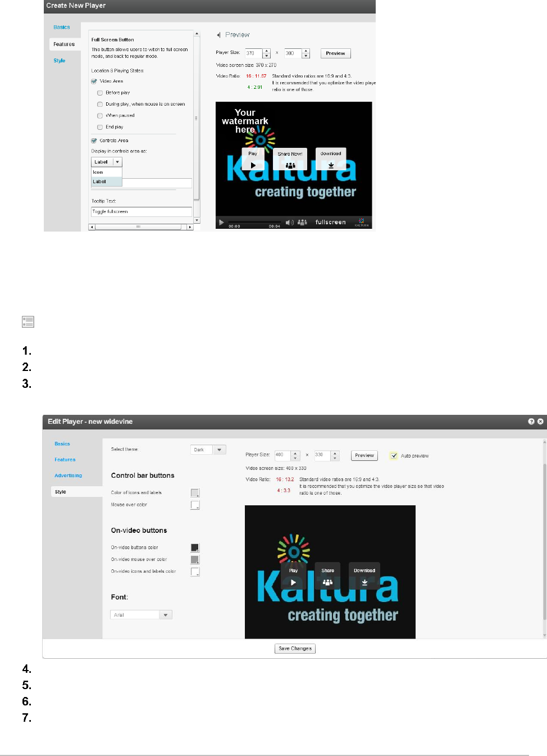
Task: Click the features panel scroll up arrow
Action: pos(197,34)
